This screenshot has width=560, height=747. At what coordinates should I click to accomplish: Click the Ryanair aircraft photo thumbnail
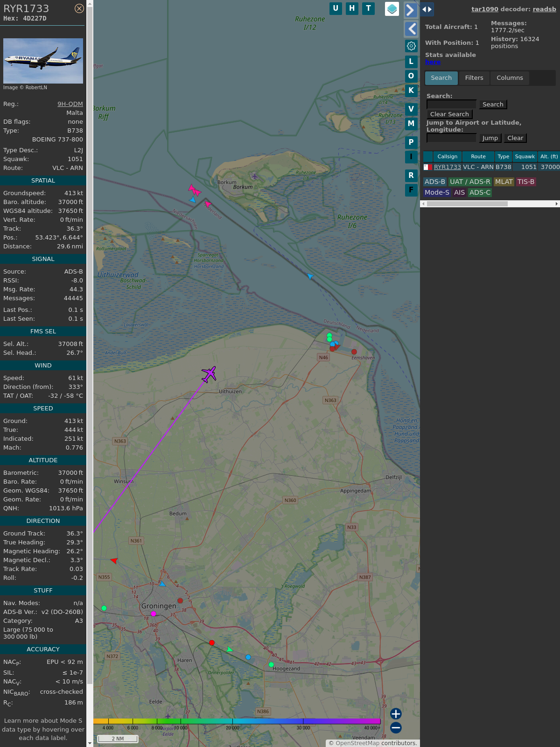point(43,61)
